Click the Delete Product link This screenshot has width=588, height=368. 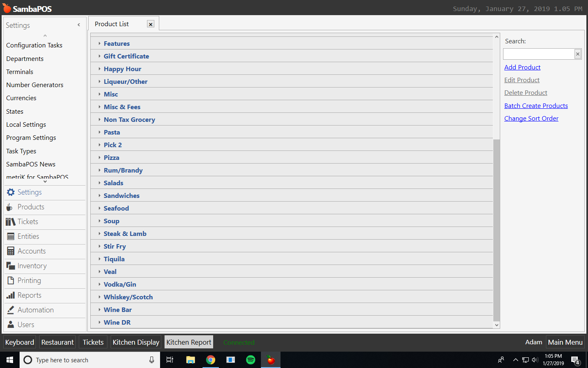(526, 93)
